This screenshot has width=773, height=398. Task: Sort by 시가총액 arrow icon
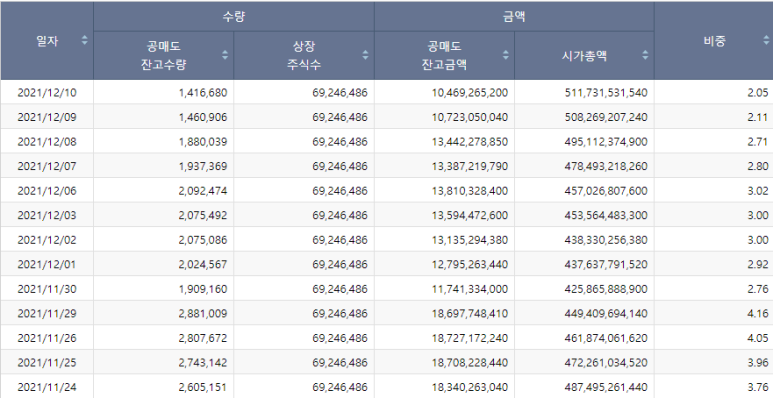click(x=645, y=55)
